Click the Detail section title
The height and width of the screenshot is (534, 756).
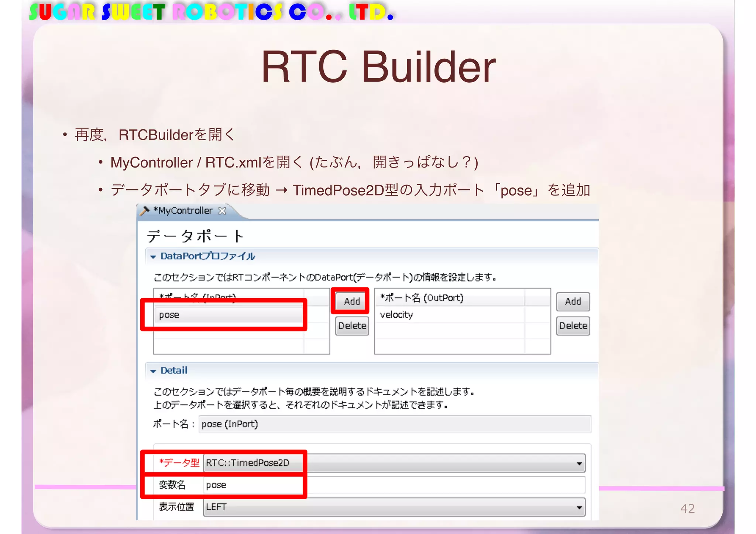tap(174, 370)
